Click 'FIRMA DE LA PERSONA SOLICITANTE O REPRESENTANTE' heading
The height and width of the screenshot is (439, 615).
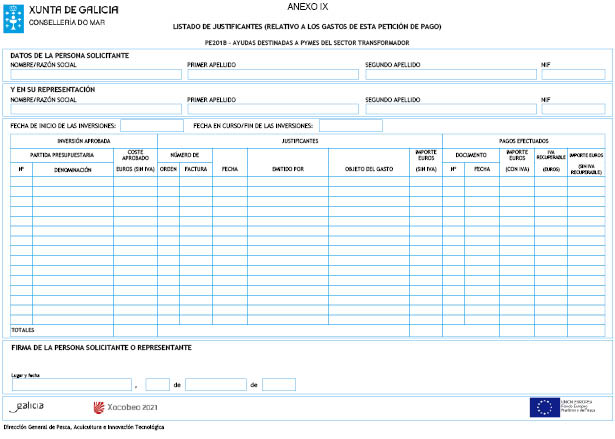click(102, 348)
